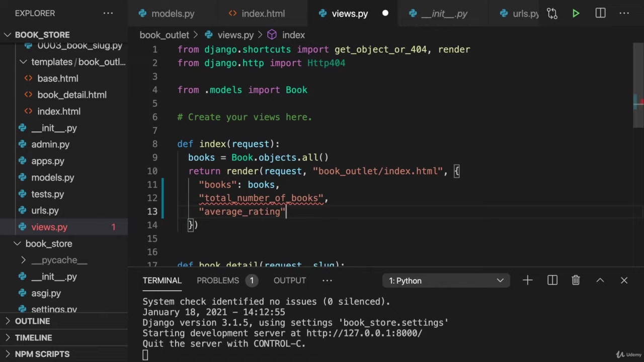This screenshot has width=644, height=362.
Task: Create a new terminal with plus icon
Action: tap(527, 281)
